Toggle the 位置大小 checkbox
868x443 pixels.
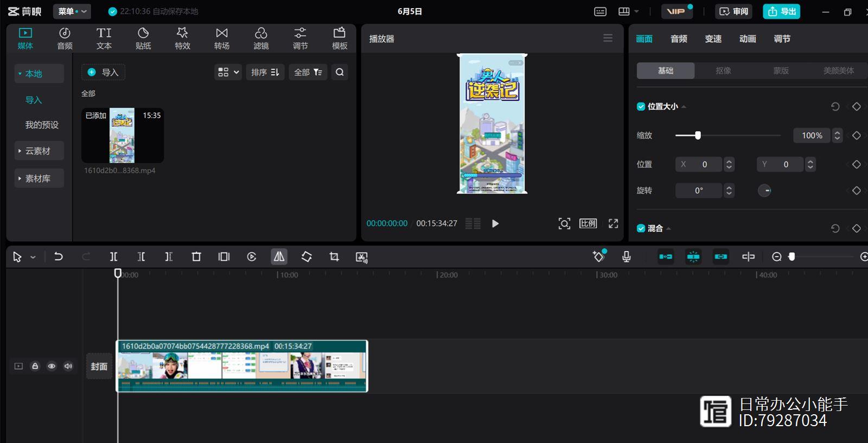click(x=641, y=107)
